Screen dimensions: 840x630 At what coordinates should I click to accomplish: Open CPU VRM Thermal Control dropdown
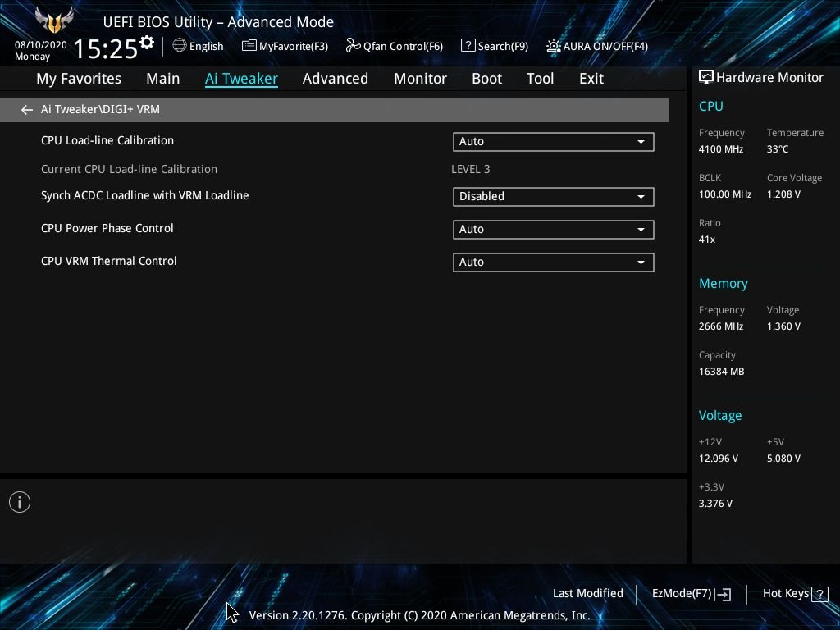pos(554,262)
